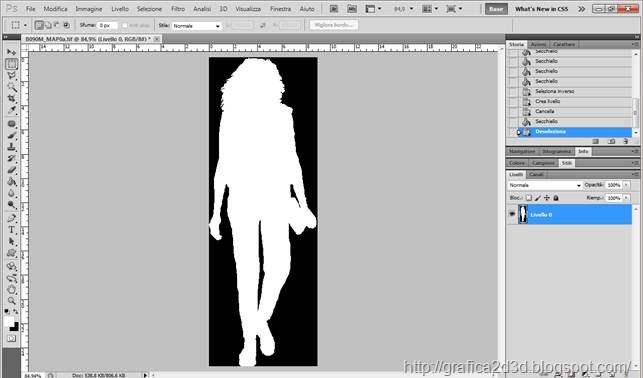The image size is (643, 378).
Task: Delete current state in History panel
Action: click(x=626, y=141)
